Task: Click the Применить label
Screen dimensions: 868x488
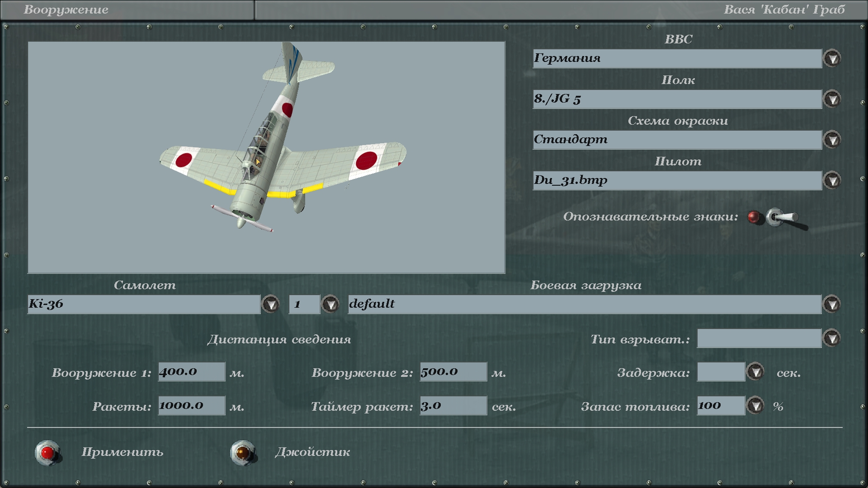Action: [x=122, y=452]
